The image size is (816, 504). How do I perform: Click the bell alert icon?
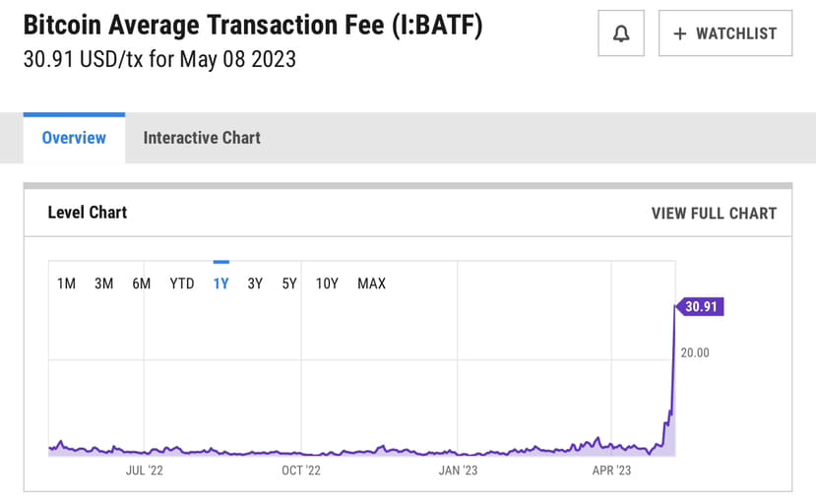coord(621,33)
